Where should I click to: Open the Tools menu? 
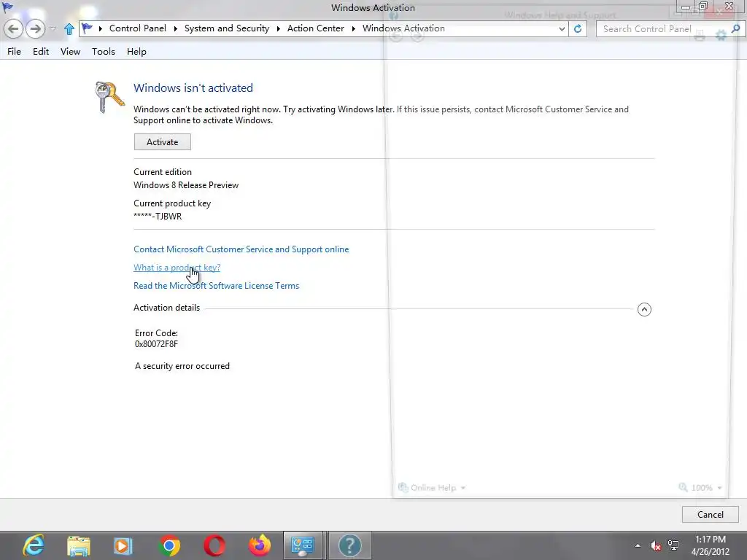[x=104, y=52]
